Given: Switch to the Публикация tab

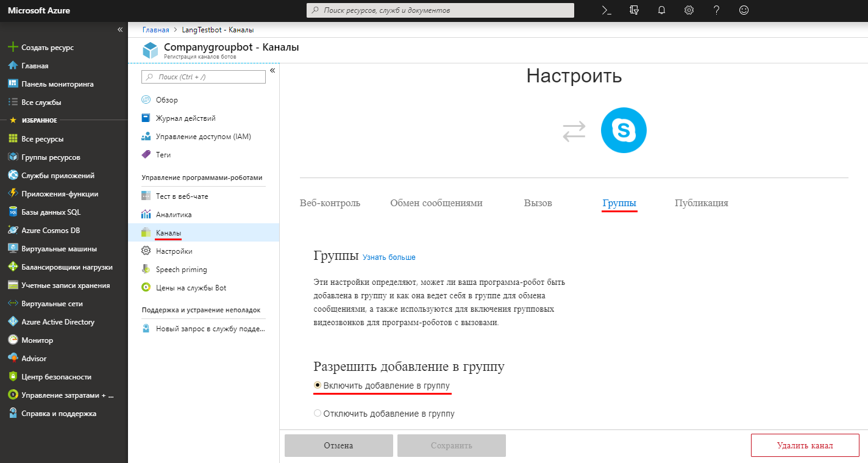Looking at the screenshot, I should pyautogui.click(x=702, y=203).
